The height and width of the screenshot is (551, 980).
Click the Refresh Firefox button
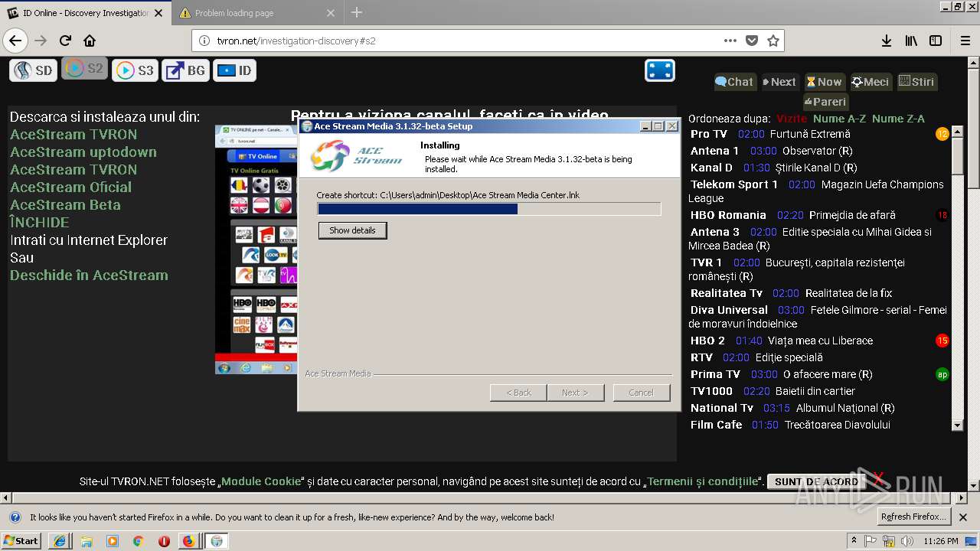(x=915, y=517)
